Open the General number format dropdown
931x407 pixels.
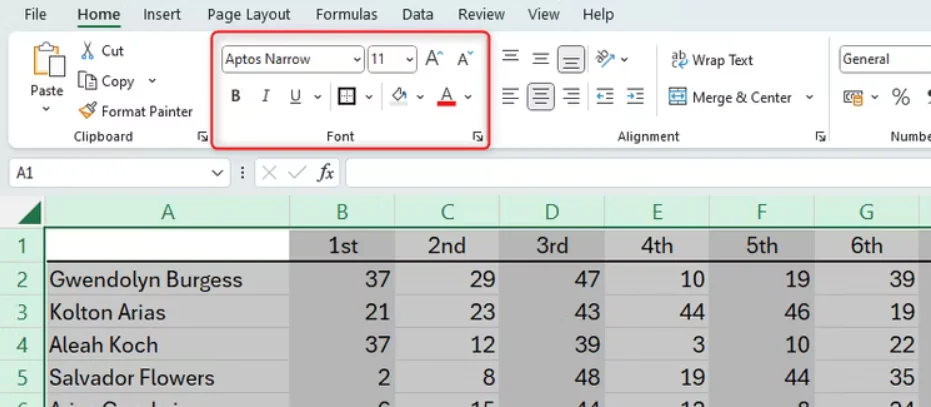click(884, 59)
